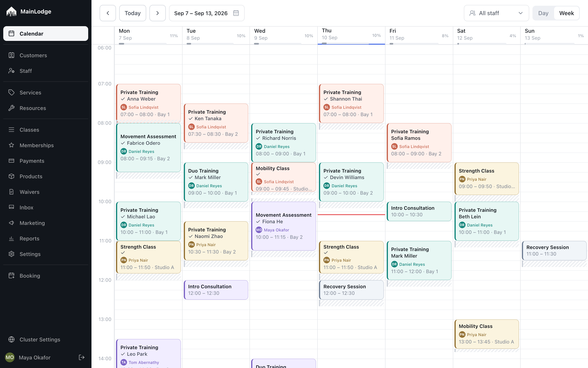Open Sunday Recovery Session 11:00
Viewport: 588px width, 368px height.
tap(554, 250)
